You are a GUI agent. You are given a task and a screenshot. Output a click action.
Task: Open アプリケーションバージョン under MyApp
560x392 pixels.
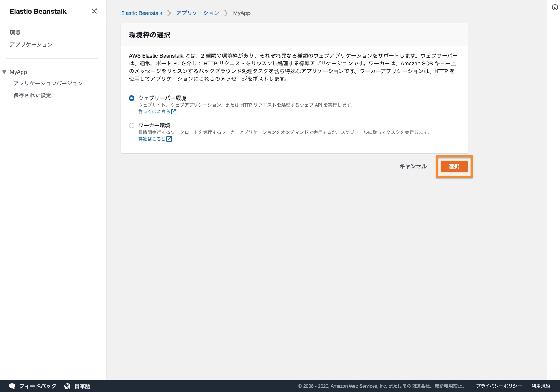pos(48,84)
